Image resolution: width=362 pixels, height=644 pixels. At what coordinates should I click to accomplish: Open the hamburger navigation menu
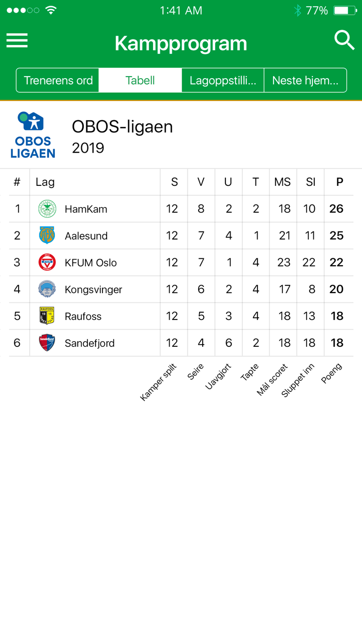point(17,40)
